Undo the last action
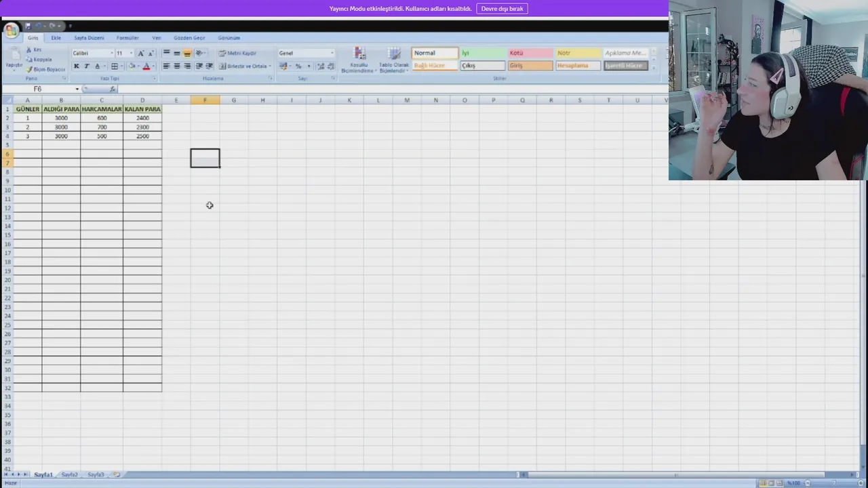The width and height of the screenshot is (868, 488). tap(39, 26)
